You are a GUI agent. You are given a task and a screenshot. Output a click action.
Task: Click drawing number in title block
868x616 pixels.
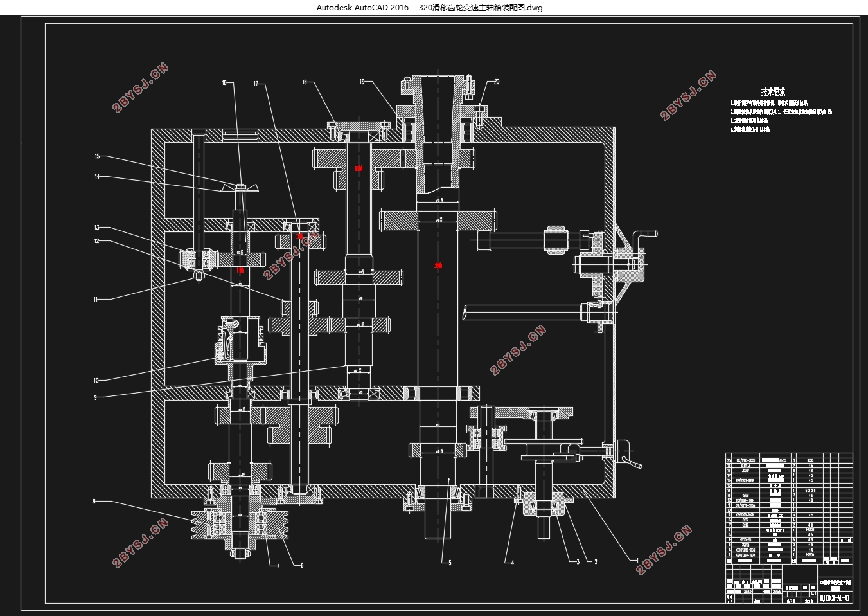[x=835, y=598]
